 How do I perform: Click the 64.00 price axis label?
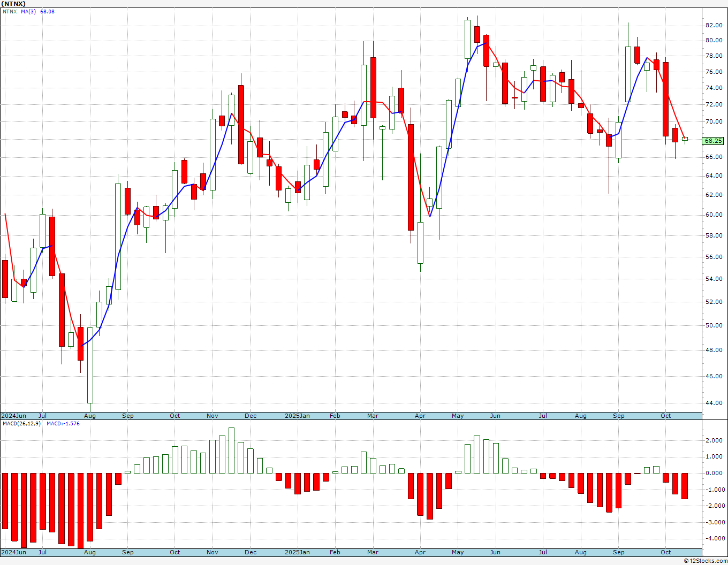pyautogui.click(x=714, y=175)
